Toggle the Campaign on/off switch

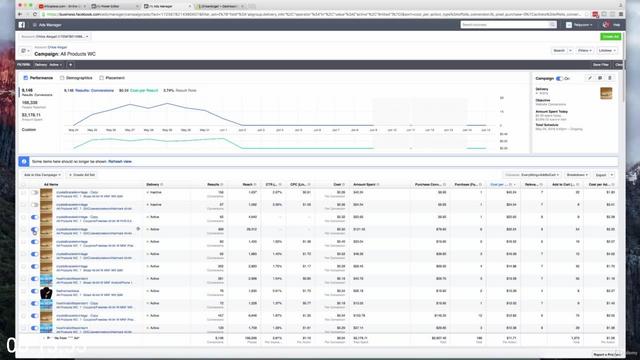click(560, 78)
